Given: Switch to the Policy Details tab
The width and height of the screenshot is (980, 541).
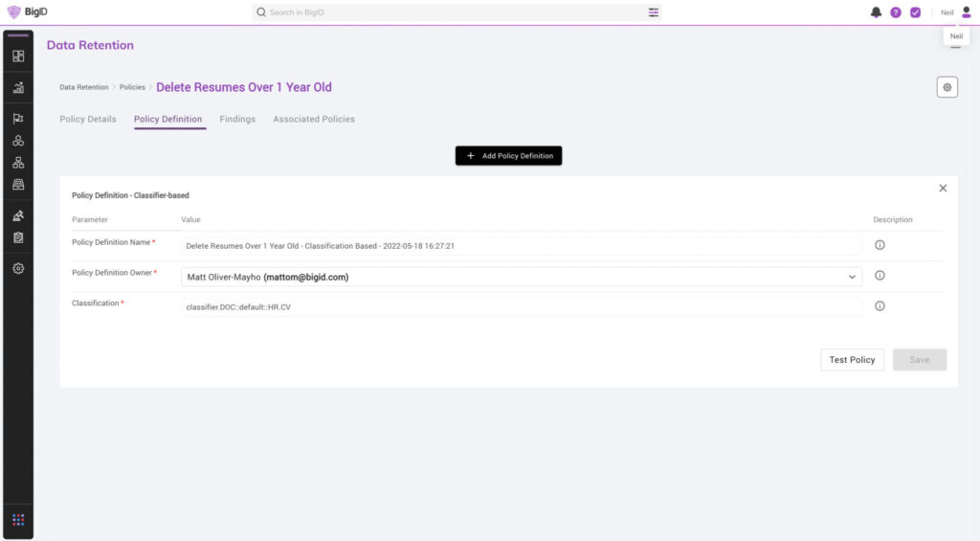Looking at the screenshot, I should 88,120.
